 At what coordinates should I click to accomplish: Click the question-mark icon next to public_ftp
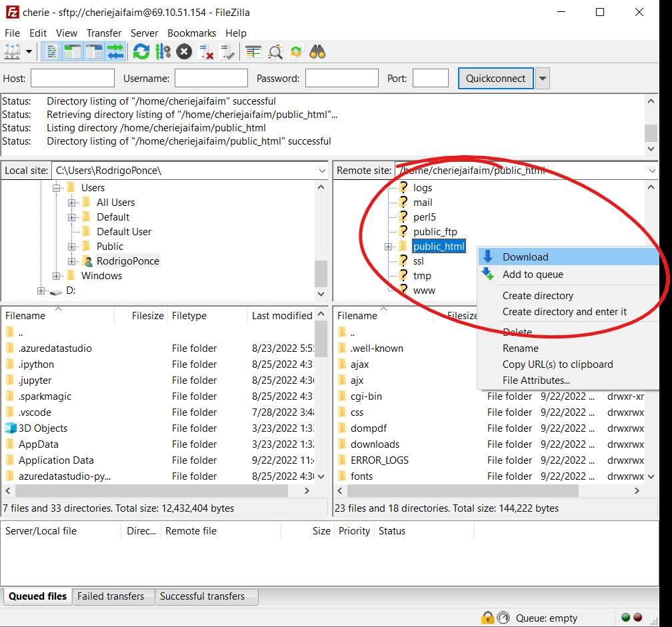coord(403,231)
